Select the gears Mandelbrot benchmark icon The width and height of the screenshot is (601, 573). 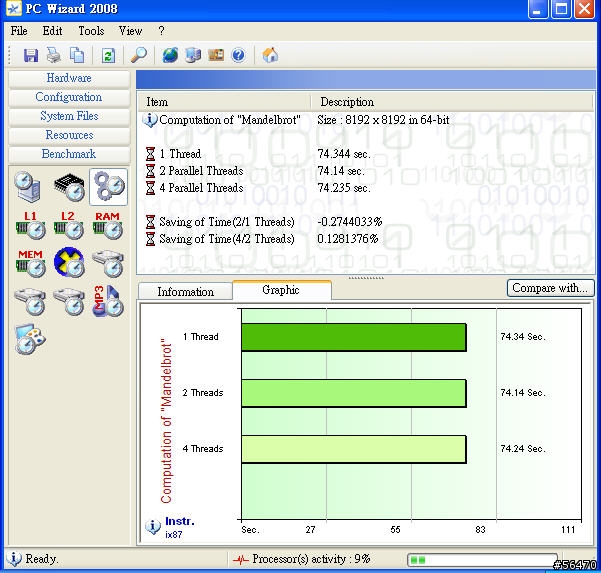coord(109,187)
